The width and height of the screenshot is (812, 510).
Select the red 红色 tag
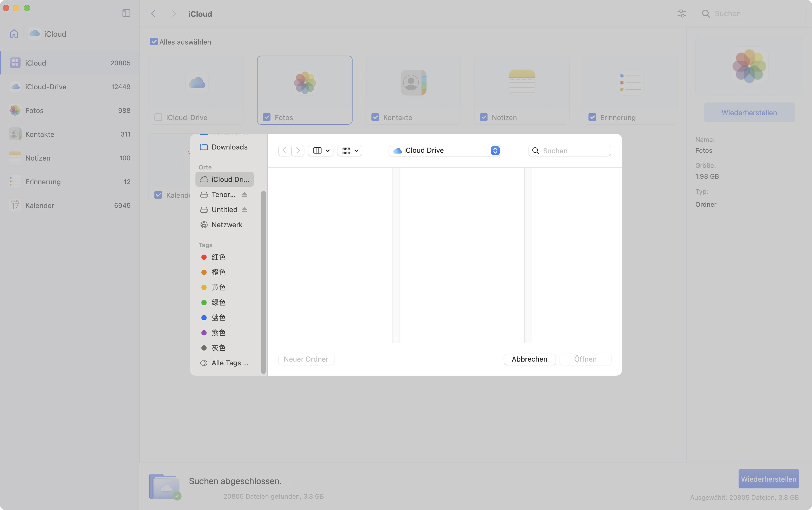(224, 257)
